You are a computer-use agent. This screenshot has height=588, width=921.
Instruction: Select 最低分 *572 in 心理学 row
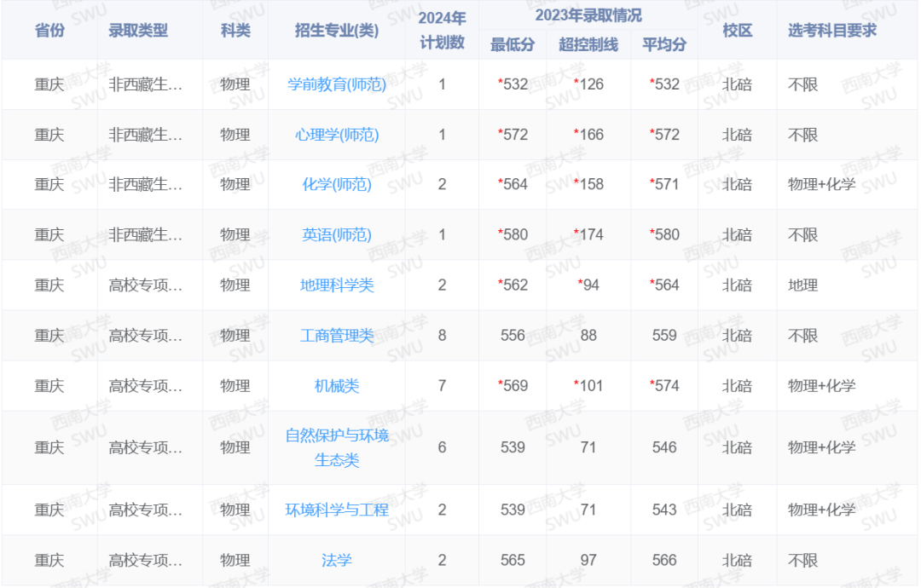513,135
